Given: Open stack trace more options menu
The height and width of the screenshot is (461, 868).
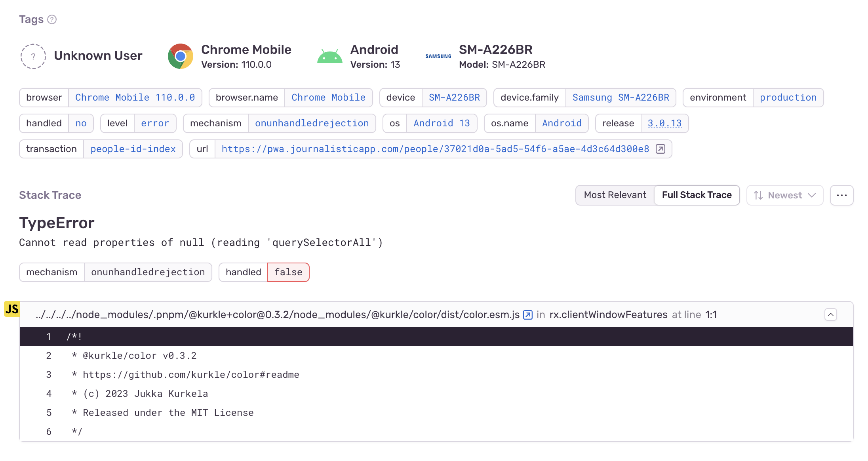Looking at the screenshot, I should point(841,195).
